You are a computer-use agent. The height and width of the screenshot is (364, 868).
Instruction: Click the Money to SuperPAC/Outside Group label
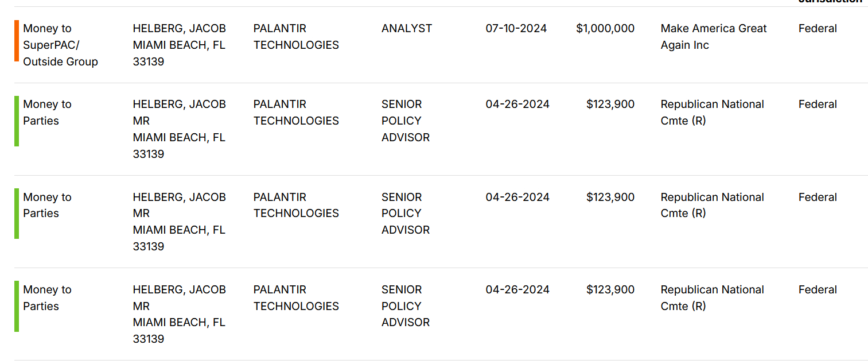point(60,45)
